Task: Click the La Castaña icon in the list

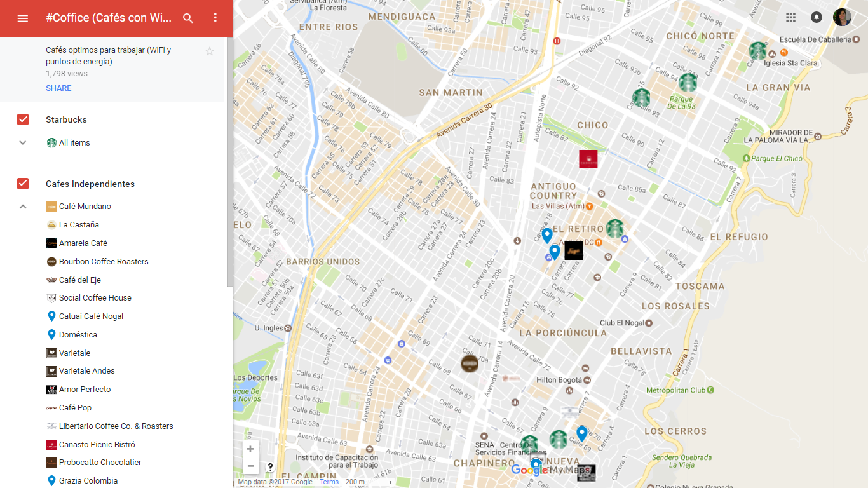Action: [51, 225]
